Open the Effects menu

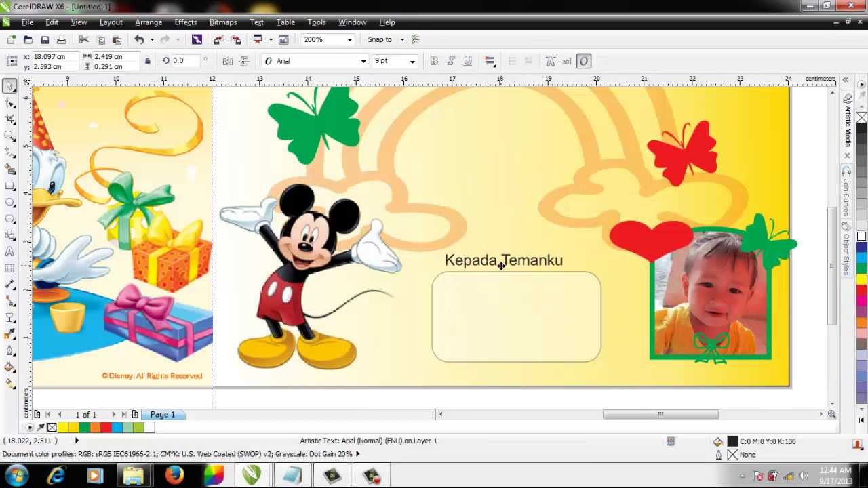185,22
